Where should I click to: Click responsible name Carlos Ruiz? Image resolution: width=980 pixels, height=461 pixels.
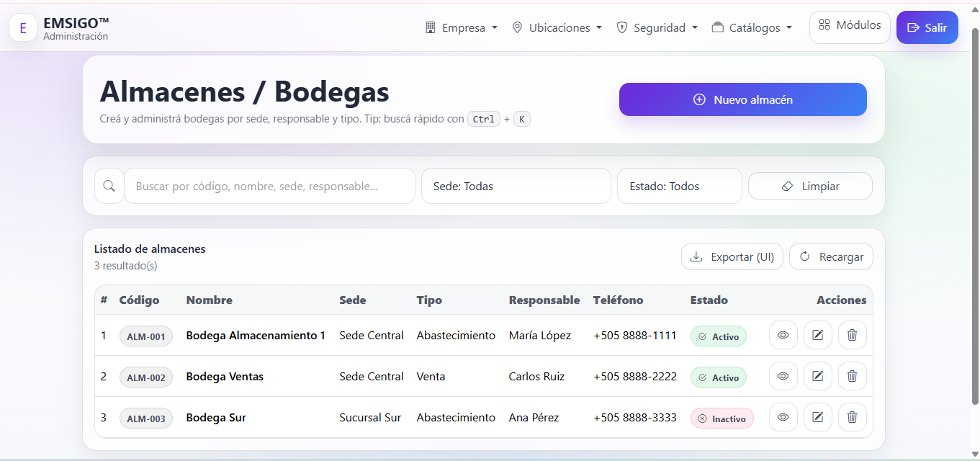tap(536, 377)
